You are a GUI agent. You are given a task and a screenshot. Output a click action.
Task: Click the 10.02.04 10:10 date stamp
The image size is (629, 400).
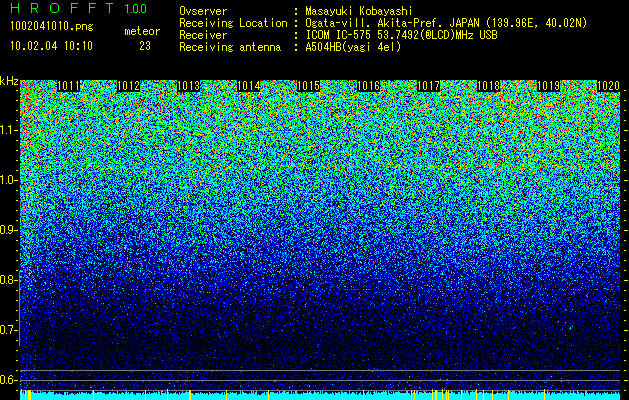click(51, 46)
